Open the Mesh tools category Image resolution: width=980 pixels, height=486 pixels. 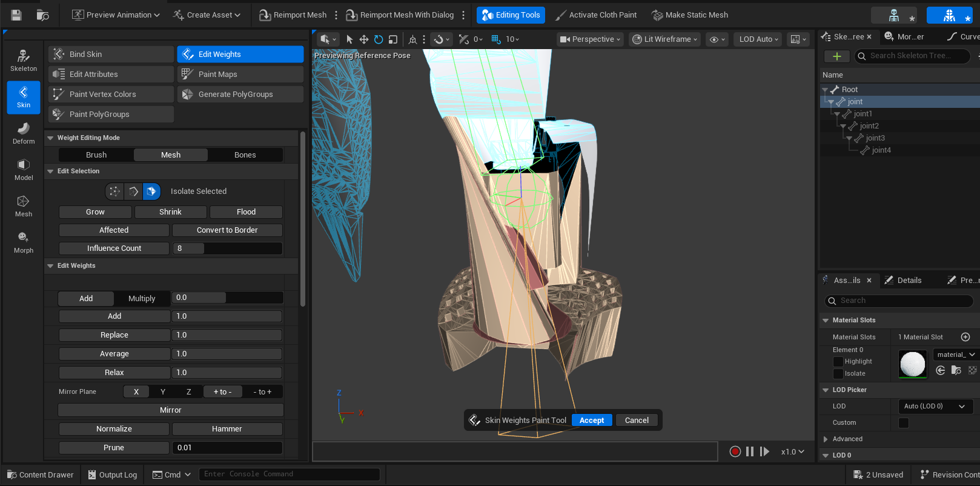point(24,207)
